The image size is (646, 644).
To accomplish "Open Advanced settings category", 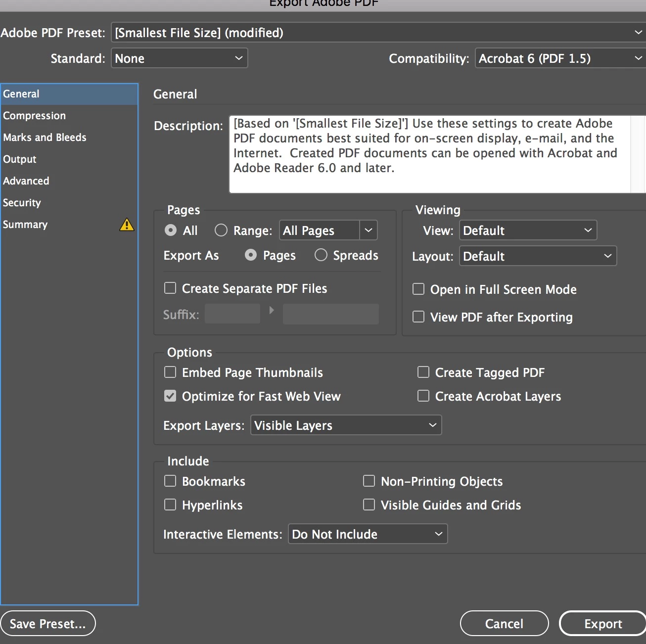I will [x=69, y=181].
